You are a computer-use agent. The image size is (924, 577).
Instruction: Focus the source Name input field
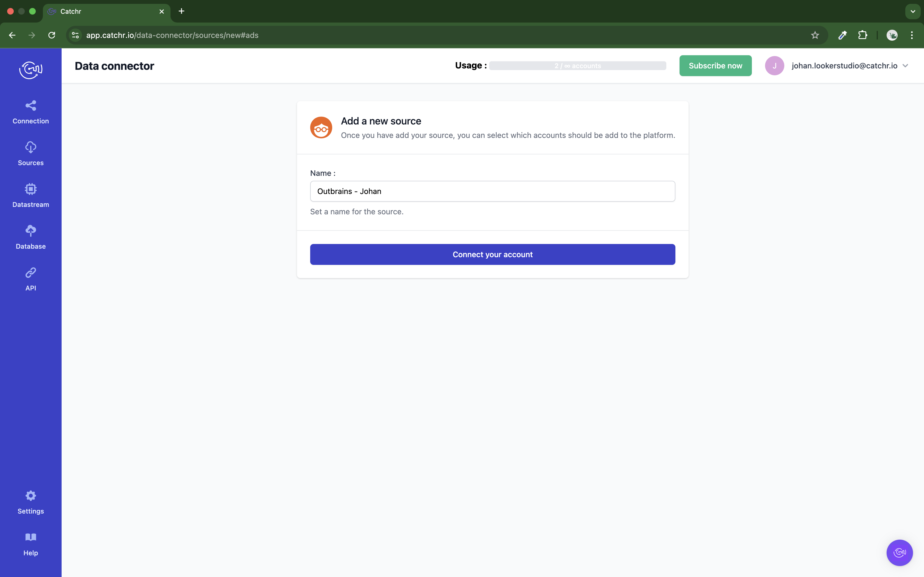[x=493, y=191]
